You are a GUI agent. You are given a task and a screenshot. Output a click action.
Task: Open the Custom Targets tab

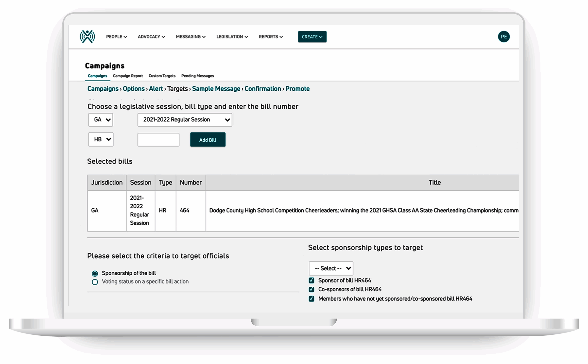pos(162,76)
